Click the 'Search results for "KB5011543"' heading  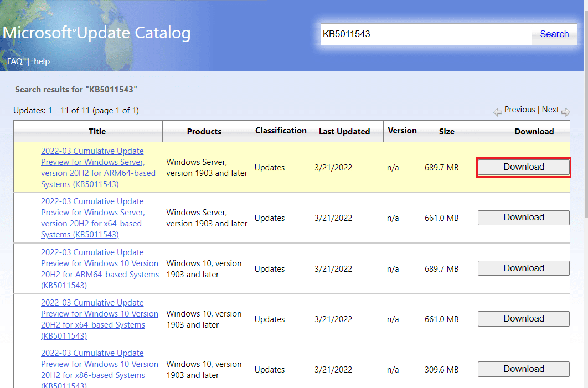pyautogui.click(x=76, y=90)
